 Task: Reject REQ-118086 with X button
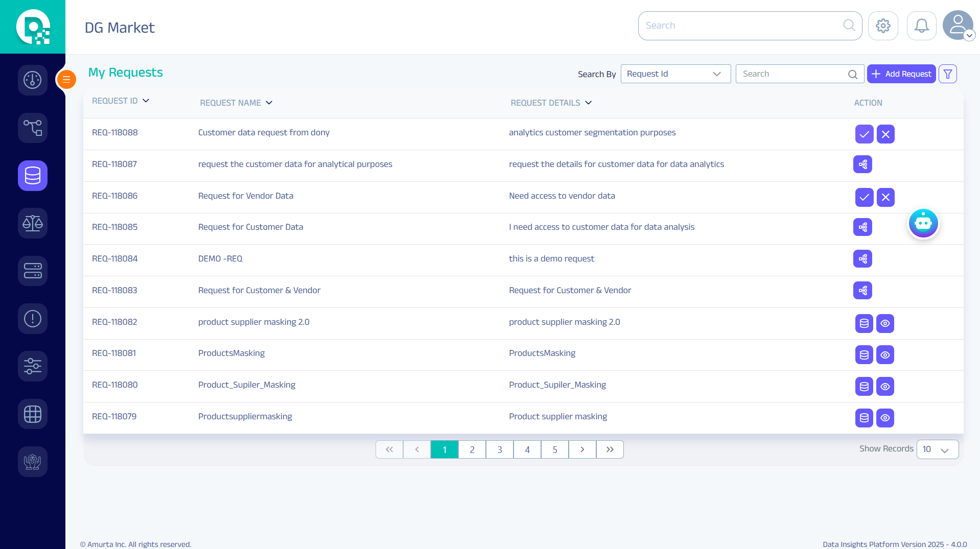(x=885, y=198)
